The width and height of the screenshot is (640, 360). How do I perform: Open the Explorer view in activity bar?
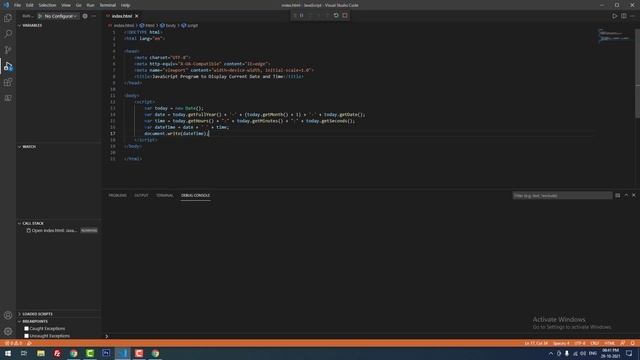[8, 18]
